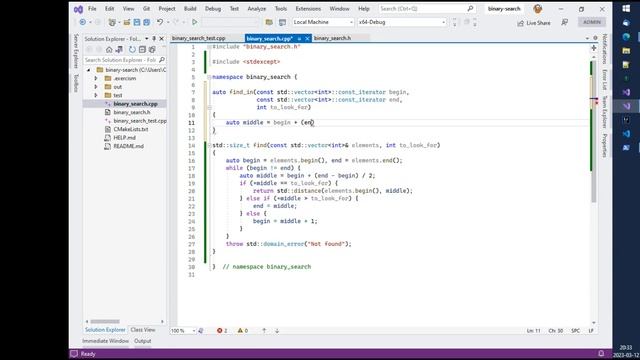Click the editor vertical scrollbar thumb

(593, 131)
